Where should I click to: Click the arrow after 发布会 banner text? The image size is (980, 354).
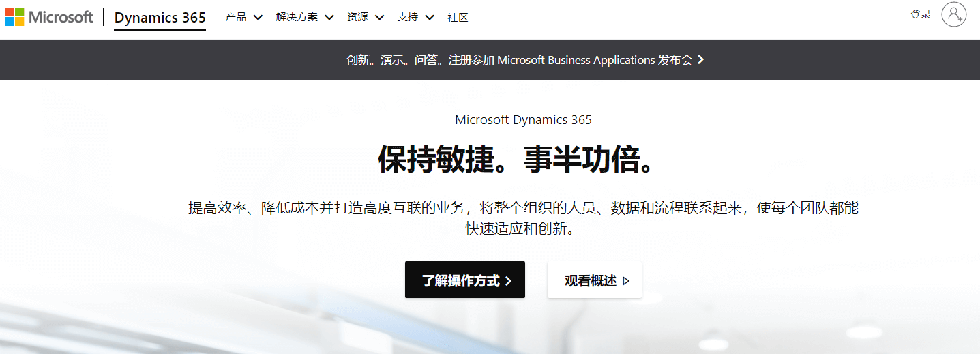point(701,60)
